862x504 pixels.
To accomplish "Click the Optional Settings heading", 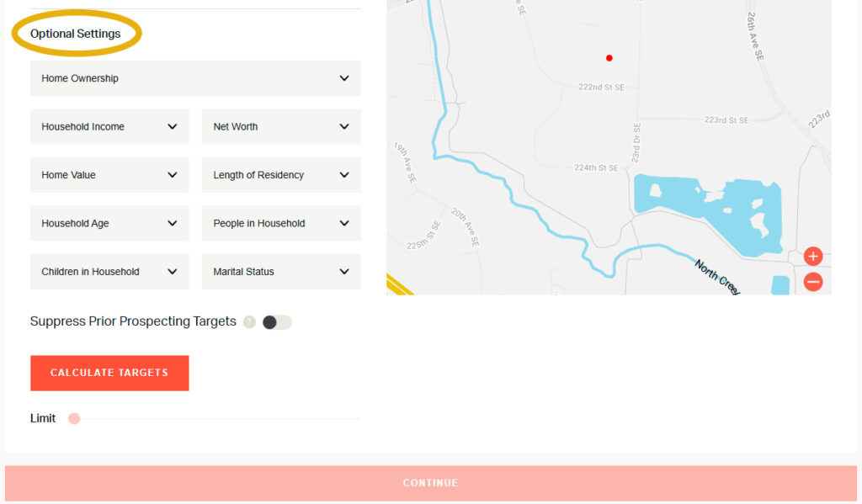I will 74,33.
